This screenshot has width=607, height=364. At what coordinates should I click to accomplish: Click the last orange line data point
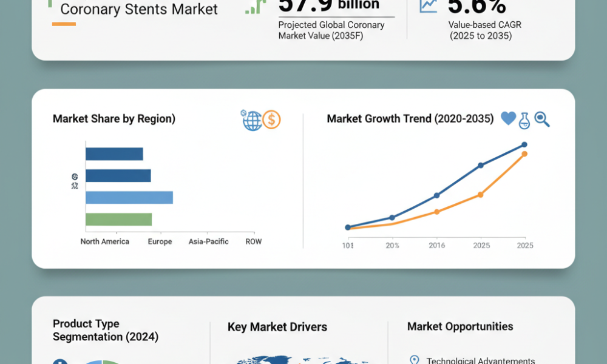(524, 154)
